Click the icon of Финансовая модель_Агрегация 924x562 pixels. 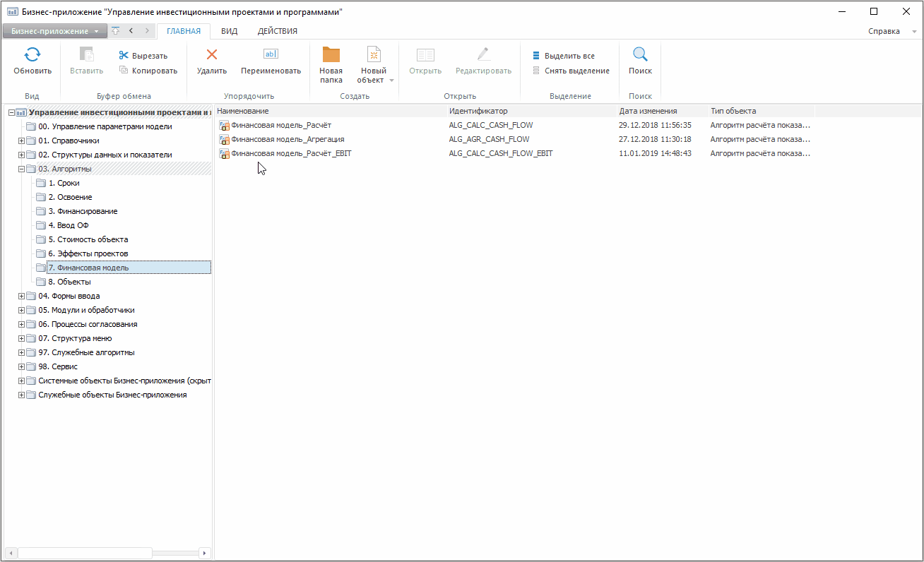225,140
